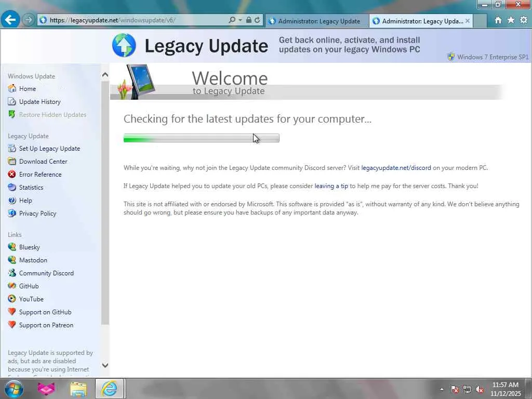Click the Restore Hidden Updates green icon
Image resolution: width=532 pixels, height=399 pixels.
pyautogui.click(x=12, y=114)
